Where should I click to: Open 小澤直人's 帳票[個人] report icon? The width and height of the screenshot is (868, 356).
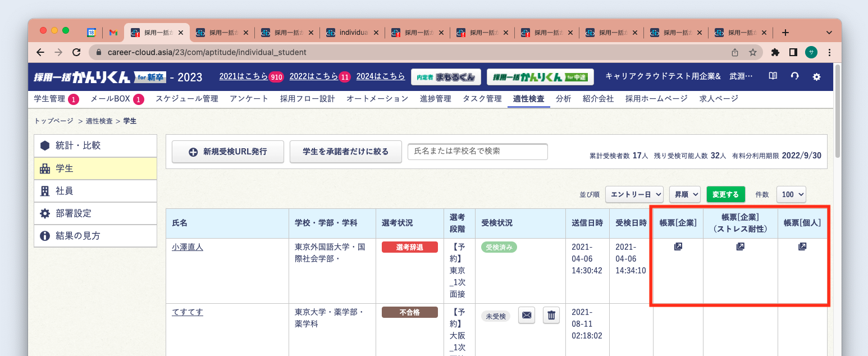tap(802, 245)
